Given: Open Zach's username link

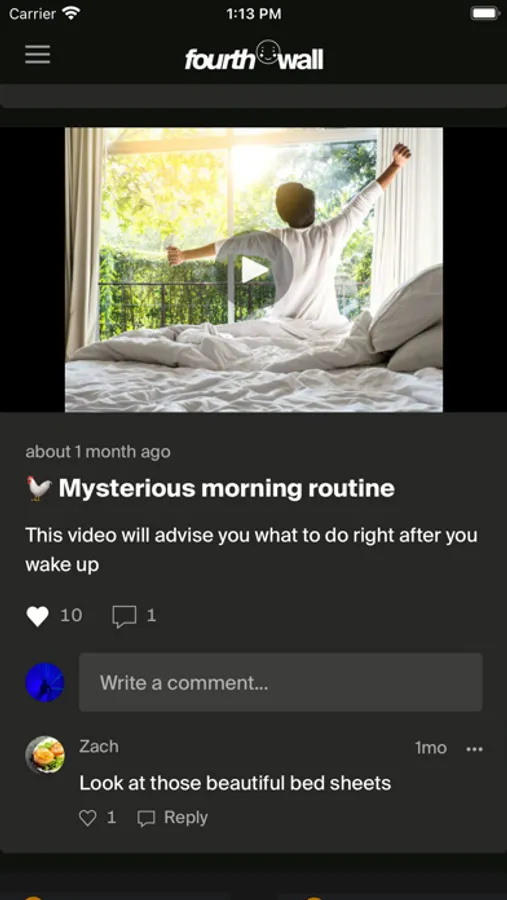Looking at the screenshot, I should tap(99, 746).
